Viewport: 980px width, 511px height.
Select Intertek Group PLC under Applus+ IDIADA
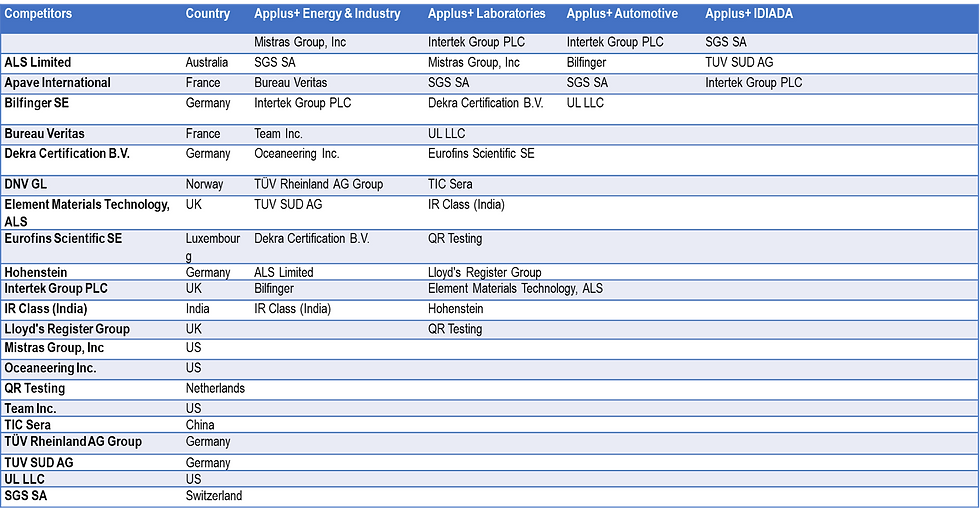pos(754,82)
